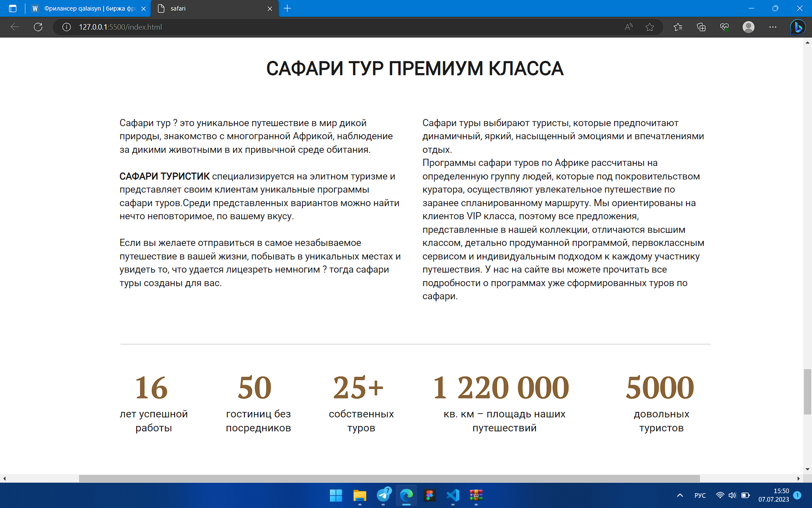
Task: Open the notification center badge
Action: 797,495
